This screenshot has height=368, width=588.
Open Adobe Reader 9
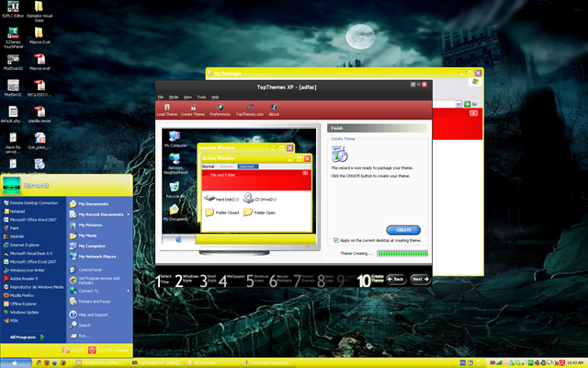pos(20,279)
